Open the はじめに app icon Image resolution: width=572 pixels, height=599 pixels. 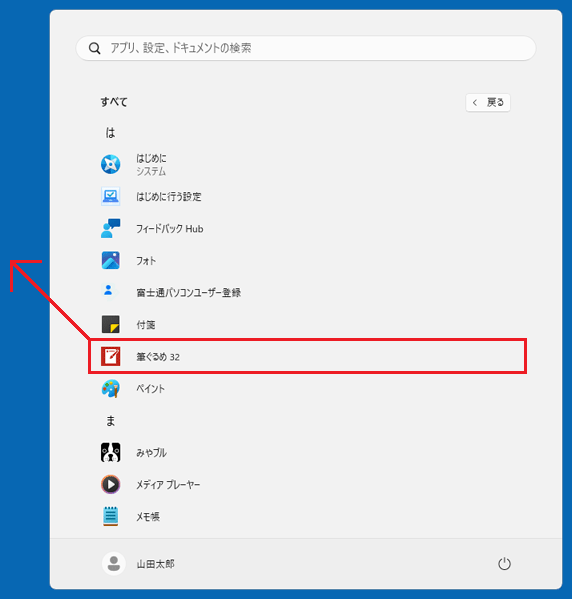click(110, 164)
